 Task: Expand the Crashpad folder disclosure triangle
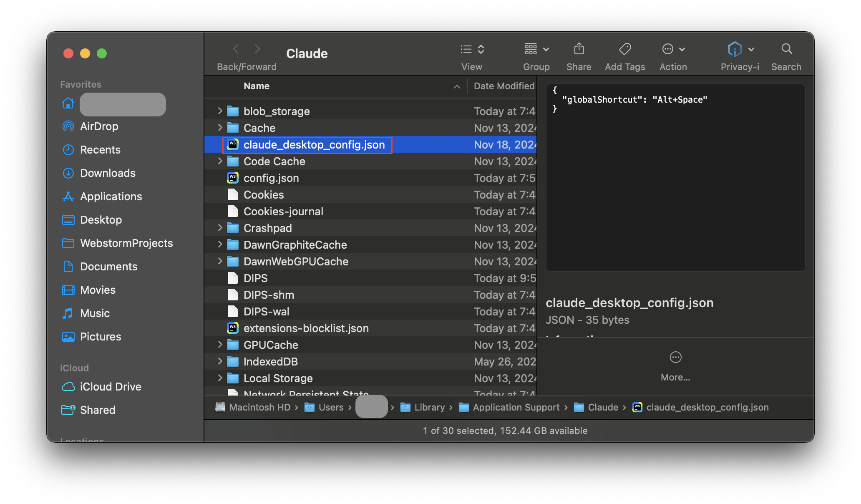[220, 228]
